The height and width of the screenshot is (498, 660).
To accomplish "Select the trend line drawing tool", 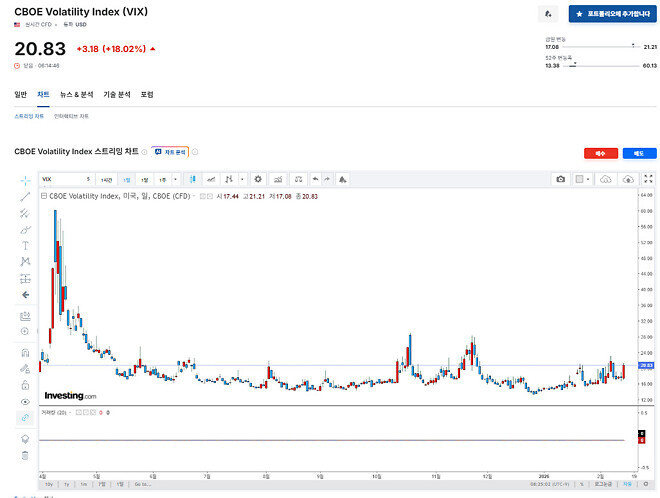I will (x=25, y=197).
